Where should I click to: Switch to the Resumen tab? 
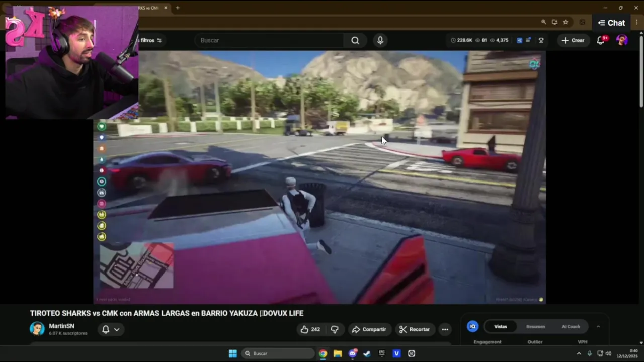click(535, 326)
